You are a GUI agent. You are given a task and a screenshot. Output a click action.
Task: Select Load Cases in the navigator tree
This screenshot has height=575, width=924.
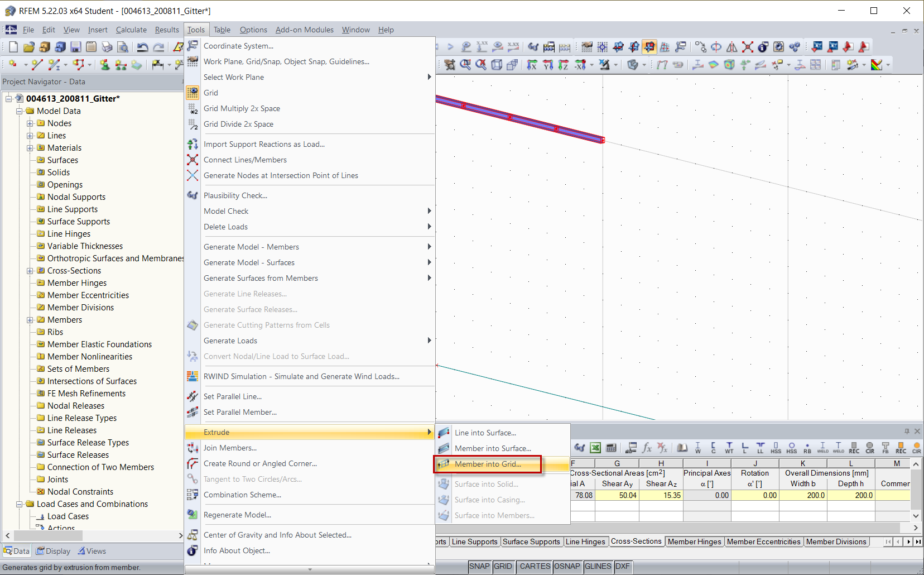(x=68, y=516)
